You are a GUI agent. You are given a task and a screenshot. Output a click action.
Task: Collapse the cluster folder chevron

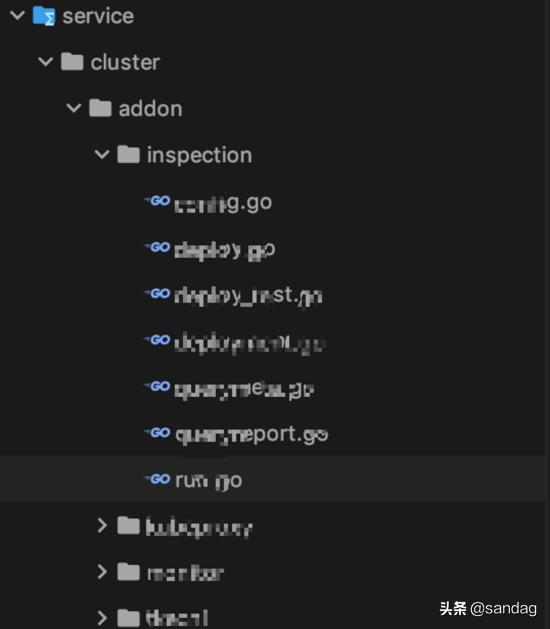pyautogui.click(x=45, y=62)
